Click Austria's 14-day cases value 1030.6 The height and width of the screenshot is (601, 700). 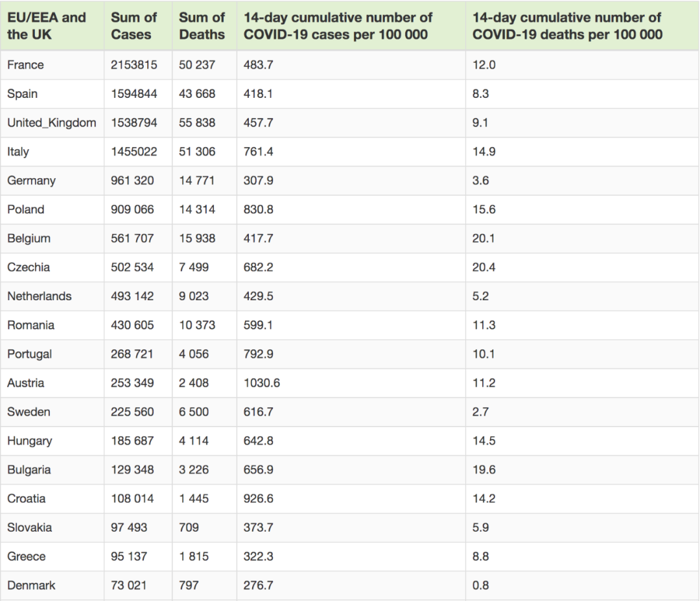pyautogui.click(x=262, y=383)
